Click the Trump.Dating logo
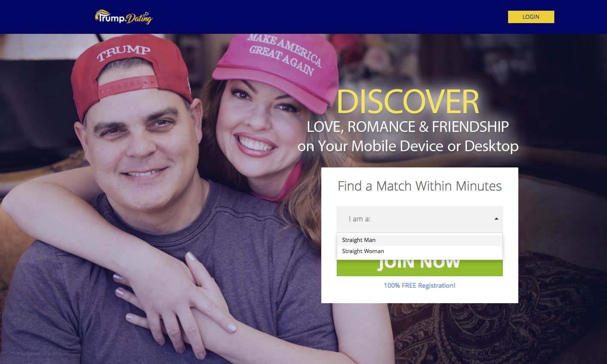Screen dimensions: 607x364 pos(124,17)
